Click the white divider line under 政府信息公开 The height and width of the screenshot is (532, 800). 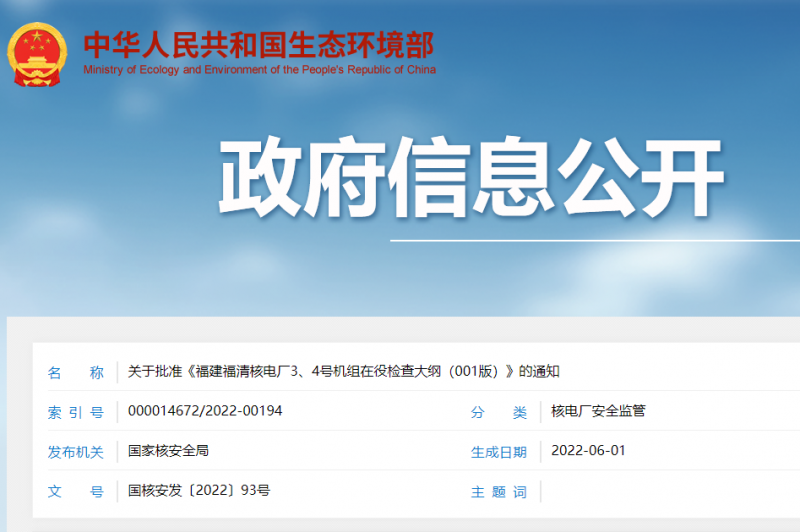[594, 241]
